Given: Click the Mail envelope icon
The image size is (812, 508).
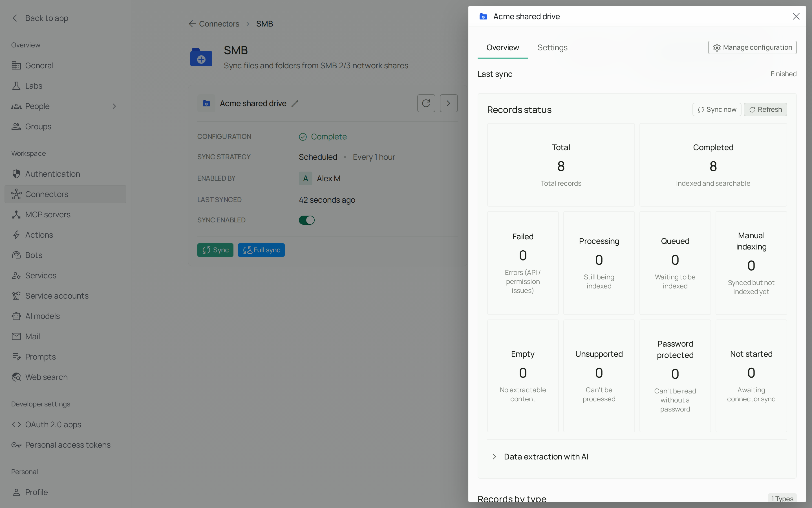Looking at the screenshot, I should 16,336.
